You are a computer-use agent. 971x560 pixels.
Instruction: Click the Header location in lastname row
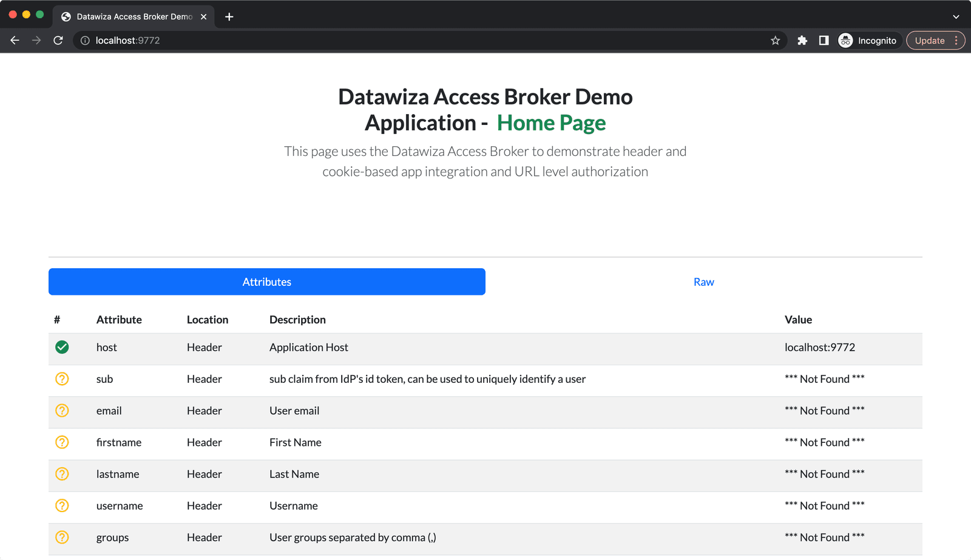pos(205,474)
